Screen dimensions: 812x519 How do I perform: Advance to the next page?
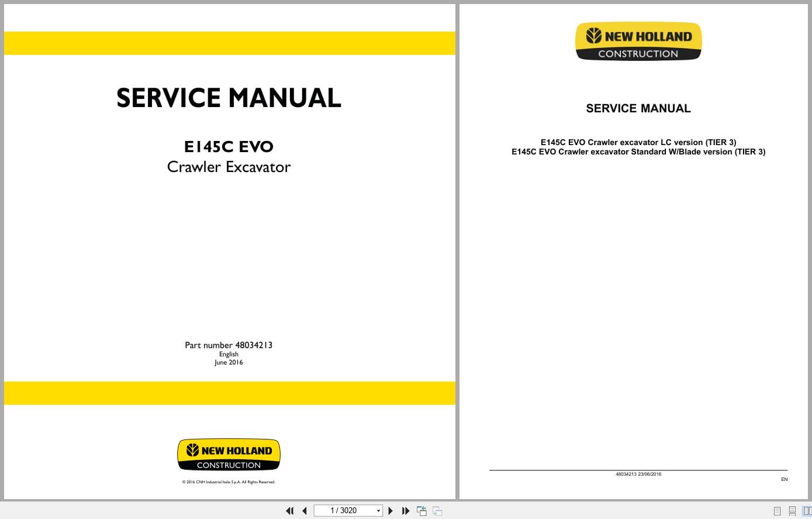391,511
